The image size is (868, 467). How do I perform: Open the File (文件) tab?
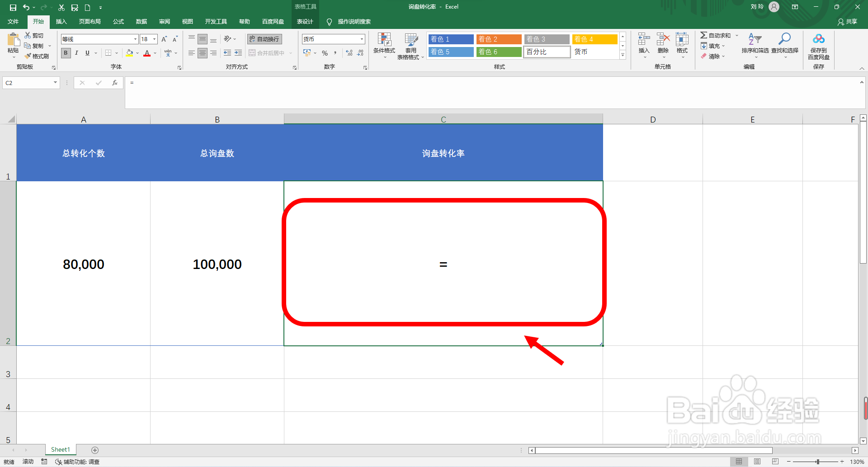click(x=13, y=21)
